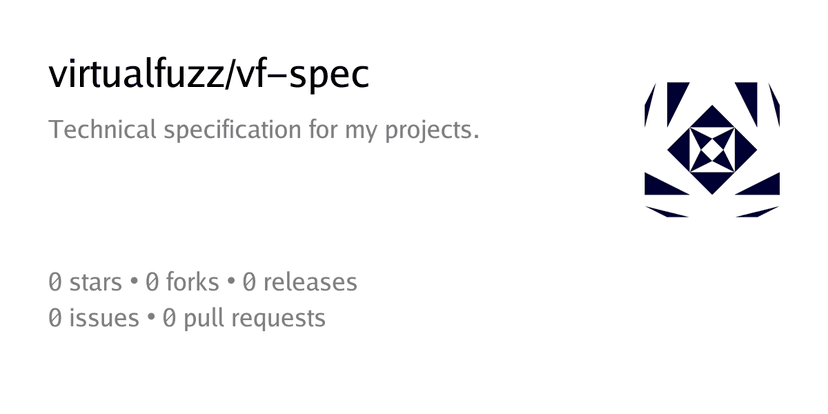The image size is (828, 414).
Task: Open the "issues" label
Action: click(104, 320)
